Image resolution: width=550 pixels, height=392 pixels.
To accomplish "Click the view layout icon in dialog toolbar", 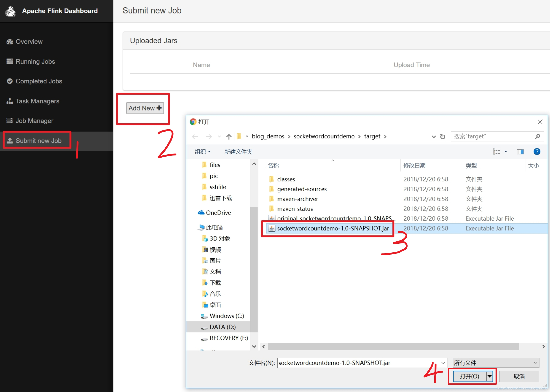I will tap(496, 152).
